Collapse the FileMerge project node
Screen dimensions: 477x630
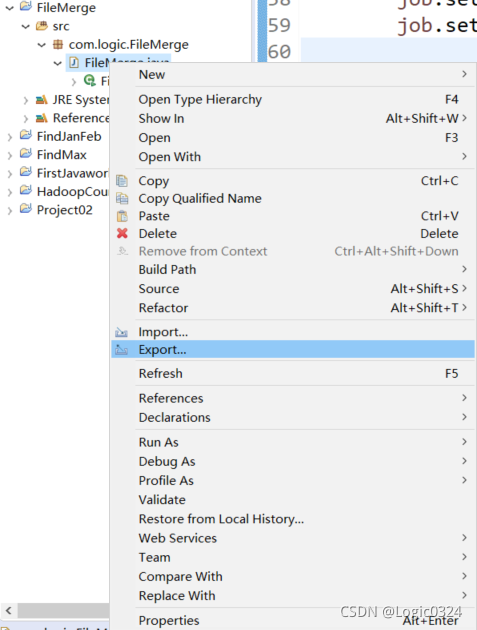point(10,8)
